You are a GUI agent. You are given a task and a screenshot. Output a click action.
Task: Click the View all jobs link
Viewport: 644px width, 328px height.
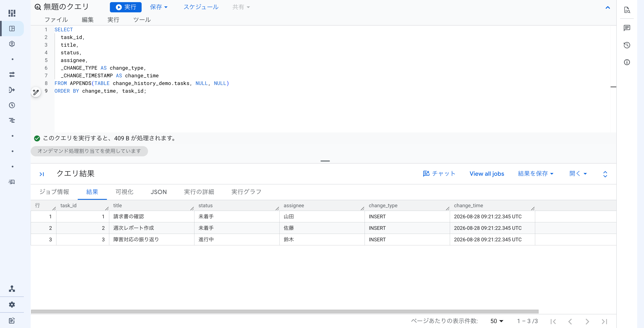487,174
